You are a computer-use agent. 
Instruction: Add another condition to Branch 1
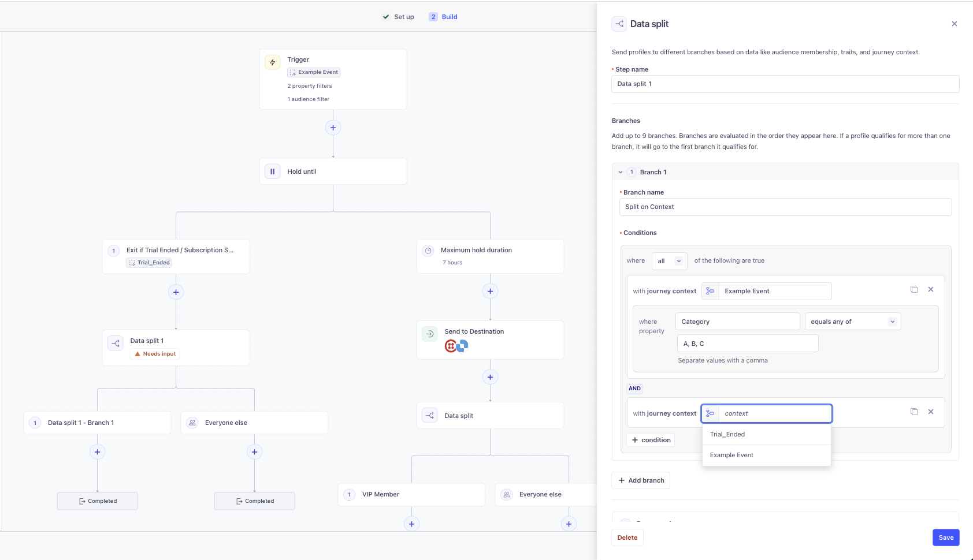[x=651, y=440]
